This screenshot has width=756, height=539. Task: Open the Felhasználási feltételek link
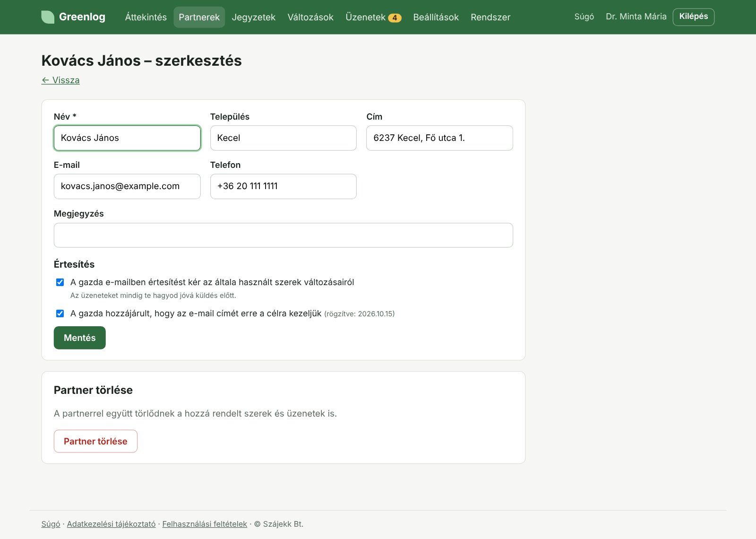click(x=205, y=524)
